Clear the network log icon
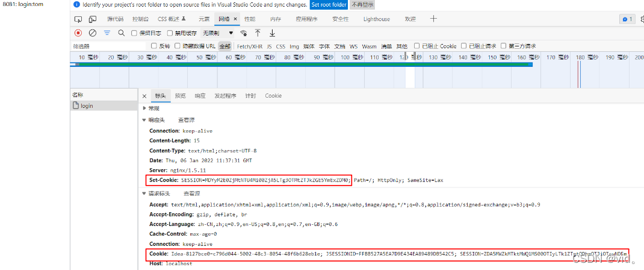644x270 pixels. (93, 33)
